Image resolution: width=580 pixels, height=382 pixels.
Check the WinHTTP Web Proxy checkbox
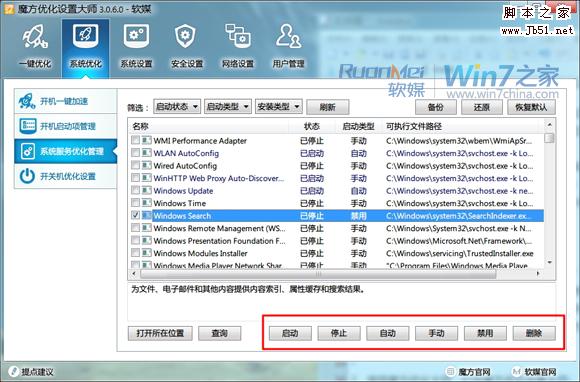135,178
